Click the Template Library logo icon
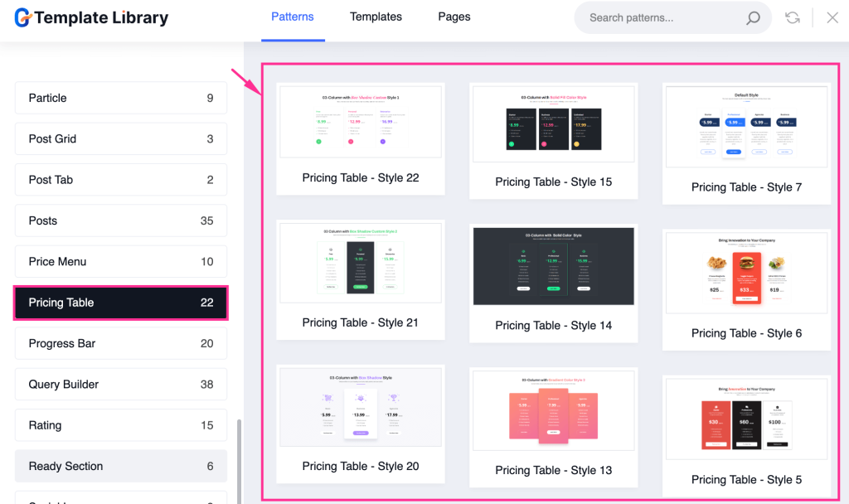 22,17
